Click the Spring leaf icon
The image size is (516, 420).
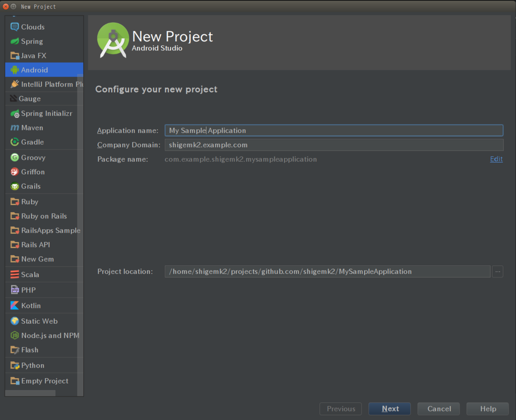(15, 41)
